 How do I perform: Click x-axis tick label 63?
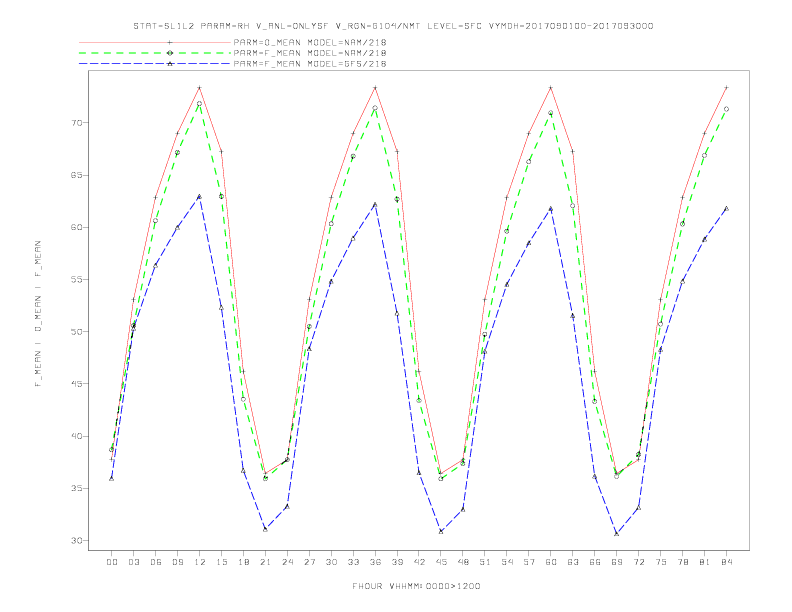coord(573,562)
